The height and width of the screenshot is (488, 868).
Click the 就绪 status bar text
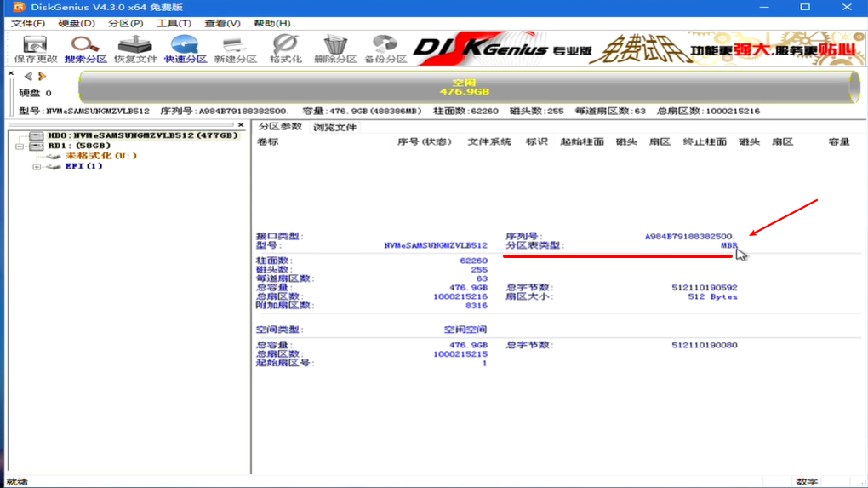17,482
